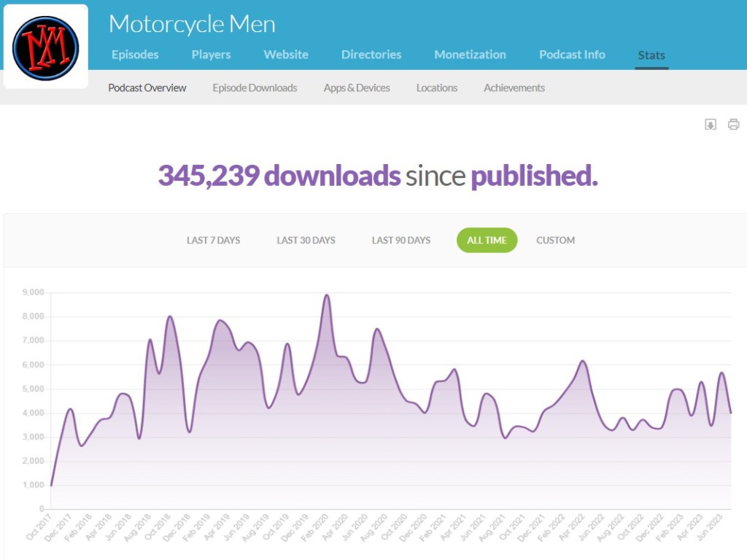
Task: Open the Monetization tab
Action: 470,55
